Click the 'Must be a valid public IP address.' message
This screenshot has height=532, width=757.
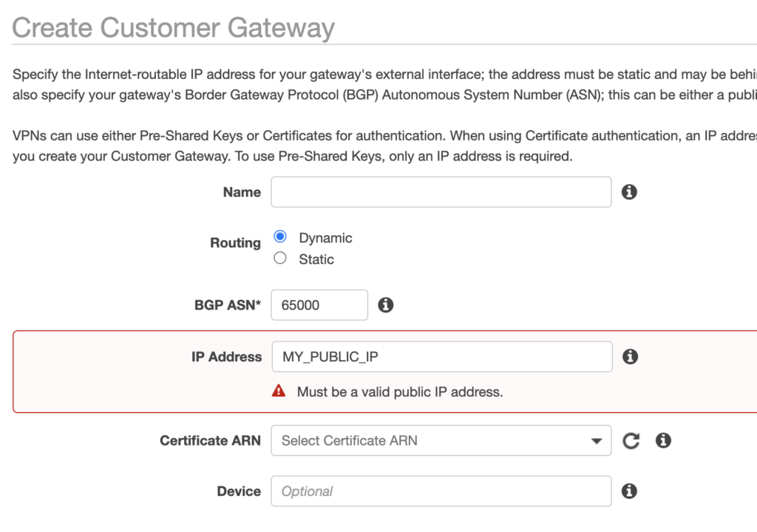point(400,392)
